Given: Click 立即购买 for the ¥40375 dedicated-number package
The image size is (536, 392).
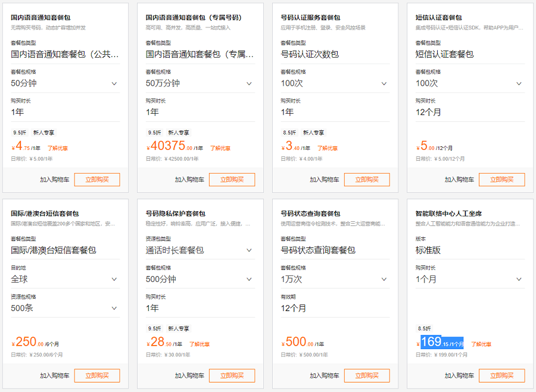Looking at the screenshot, I should tap(232, 180).
